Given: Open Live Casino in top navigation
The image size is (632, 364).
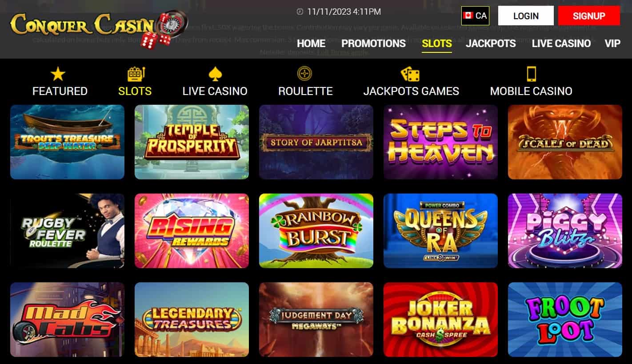Looking at the screenshot, I should (561, 44).
